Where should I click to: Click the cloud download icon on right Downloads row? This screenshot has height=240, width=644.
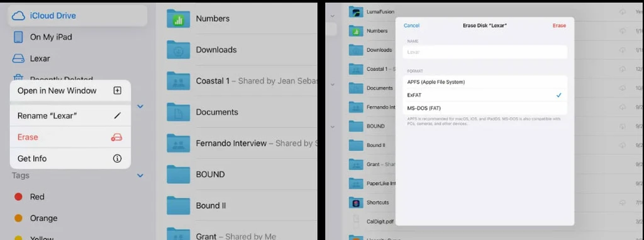pos(623,50)
